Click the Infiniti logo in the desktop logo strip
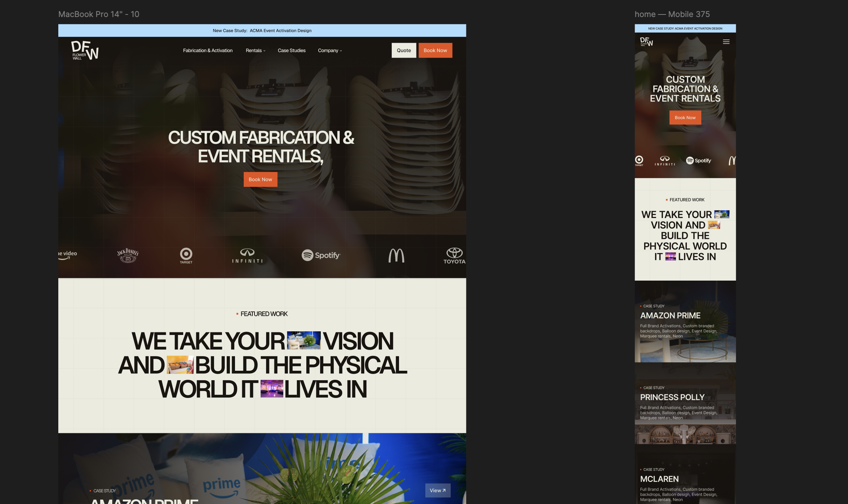The image size is (848, 504). point(247,256)
